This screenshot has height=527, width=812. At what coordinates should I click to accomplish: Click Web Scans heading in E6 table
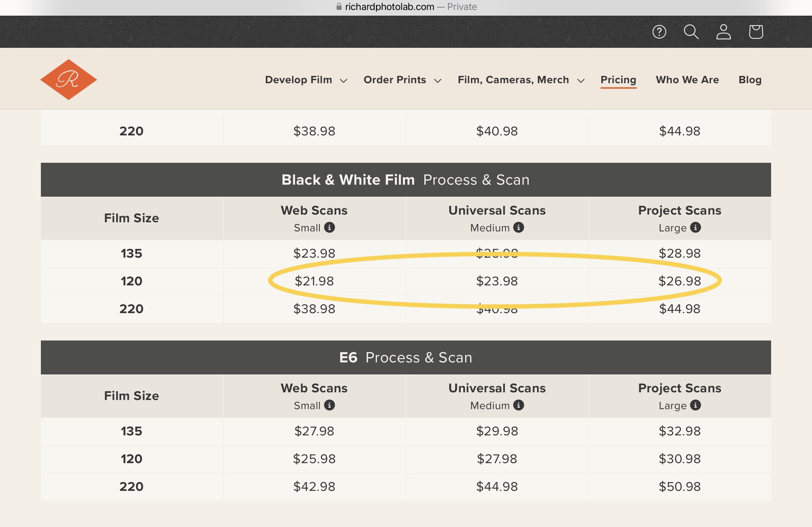[314, 388]
